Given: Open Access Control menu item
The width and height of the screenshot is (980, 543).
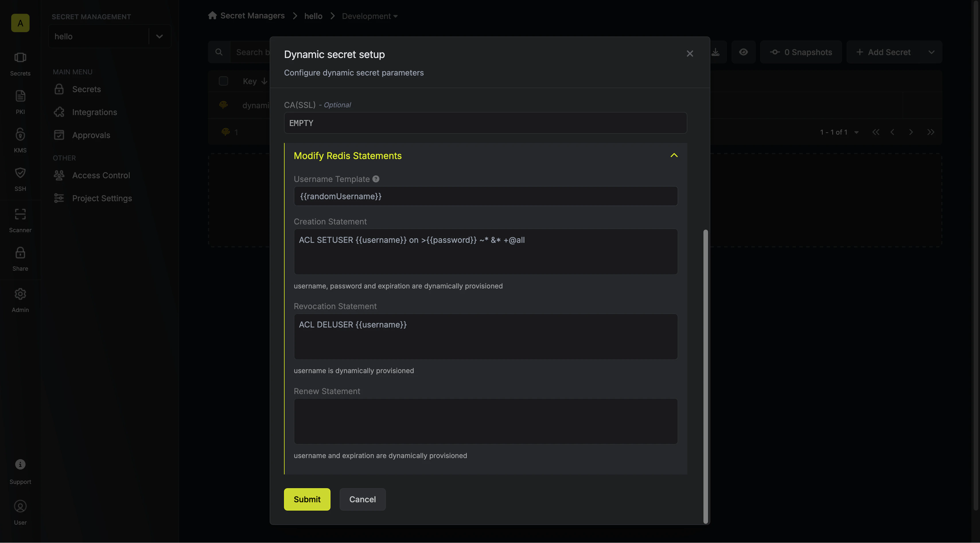Looking at the screenshot, I should click(101, 175).
